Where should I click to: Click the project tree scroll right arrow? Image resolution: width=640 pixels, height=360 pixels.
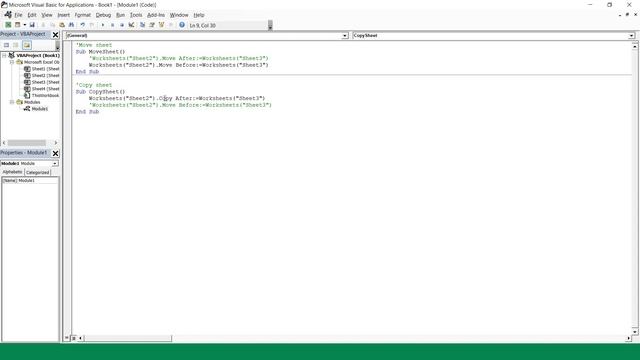tap(56, 143)
